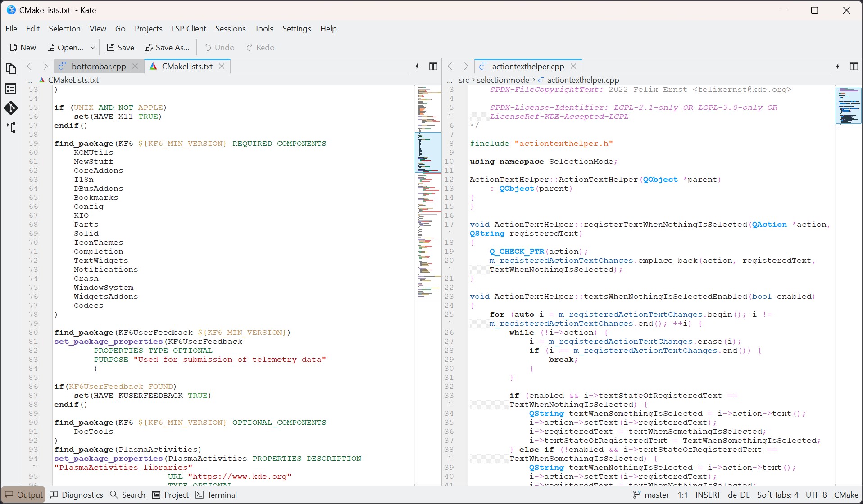Open the UTF-8 encoding selector
This screenshot has width=863, height=504.
pos(816,495)
